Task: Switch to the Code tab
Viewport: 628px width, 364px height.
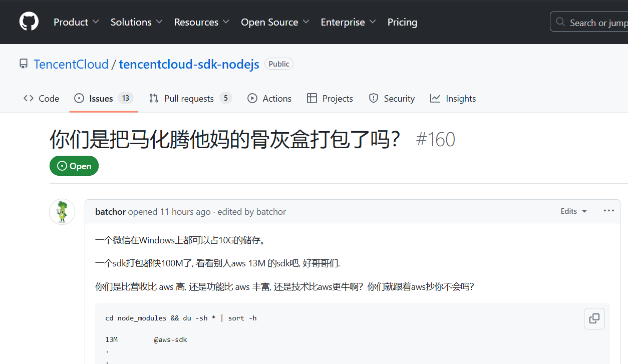Action: [x=42, y=99]
